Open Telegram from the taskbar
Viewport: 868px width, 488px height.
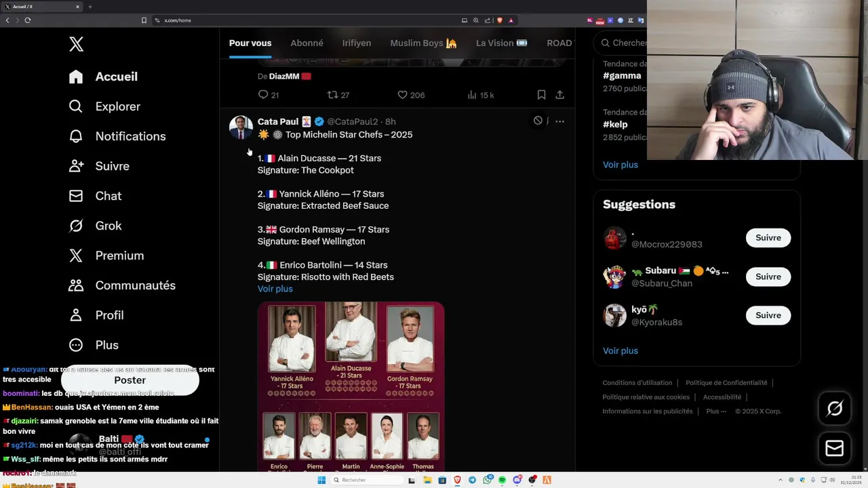click(472, 480)
